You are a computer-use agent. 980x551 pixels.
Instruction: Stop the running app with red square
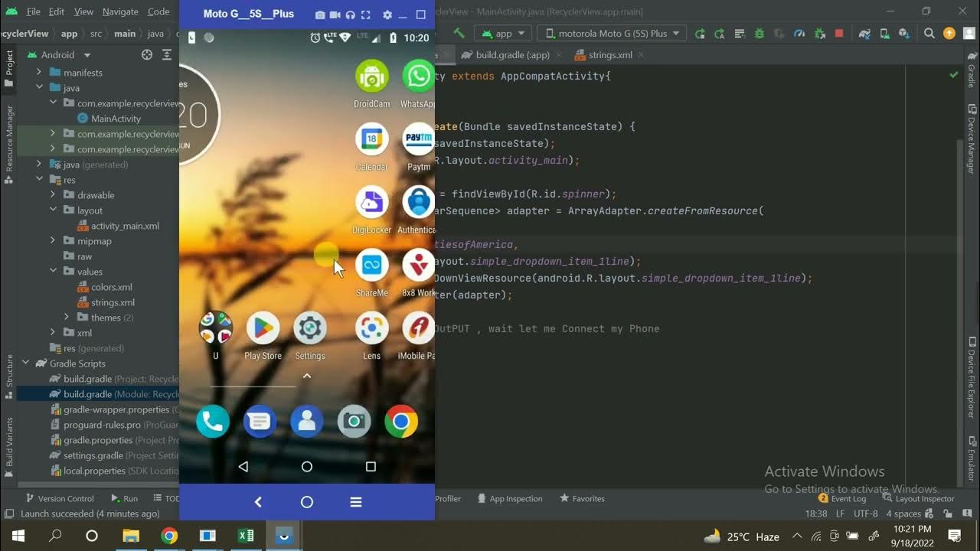point(839,34)
